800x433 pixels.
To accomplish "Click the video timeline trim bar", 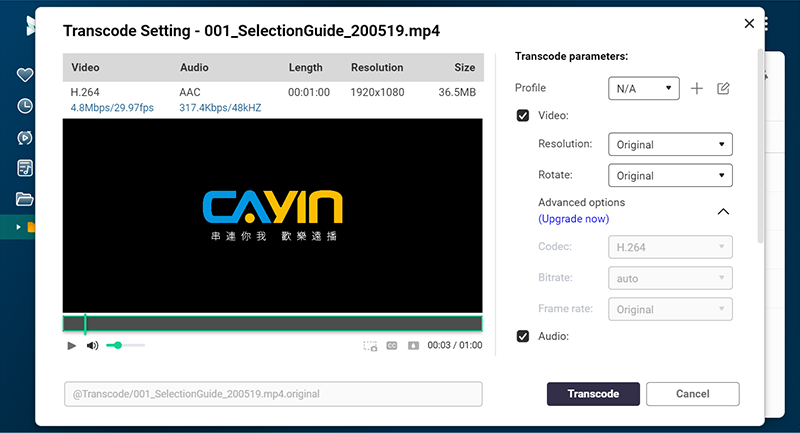I will pyautogui.click(x=272, y=323).
